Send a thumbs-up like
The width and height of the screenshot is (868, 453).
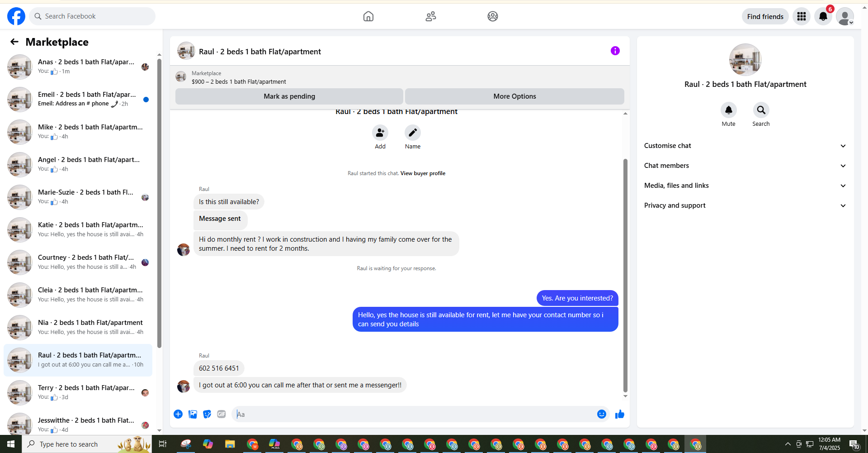coord(620,414)
